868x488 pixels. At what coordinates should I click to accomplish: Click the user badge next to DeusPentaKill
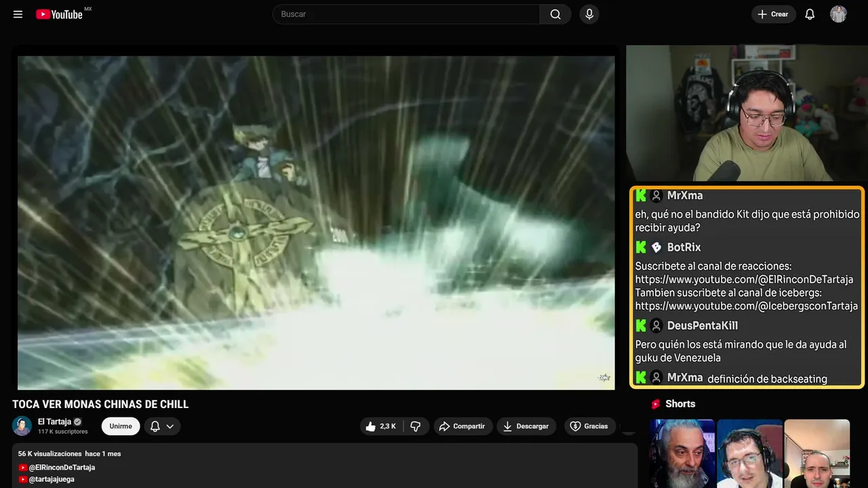click(x=656, y=326)
